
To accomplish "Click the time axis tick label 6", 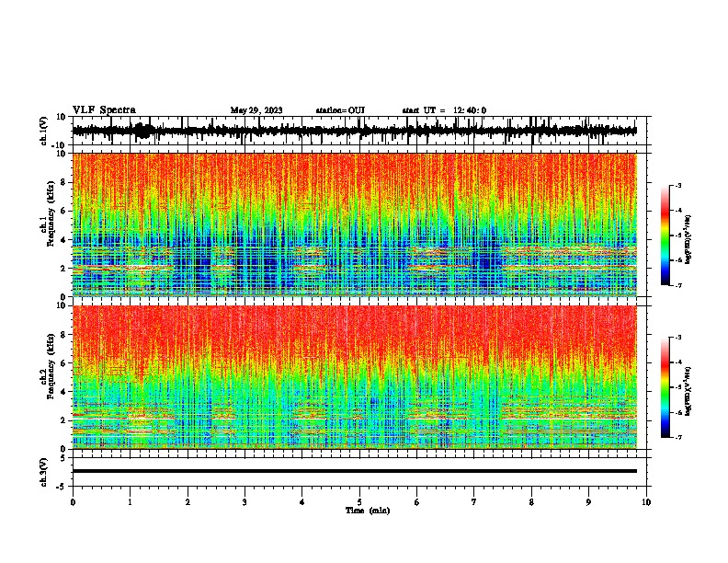I will pyautogui.click(x=417, y=502).
